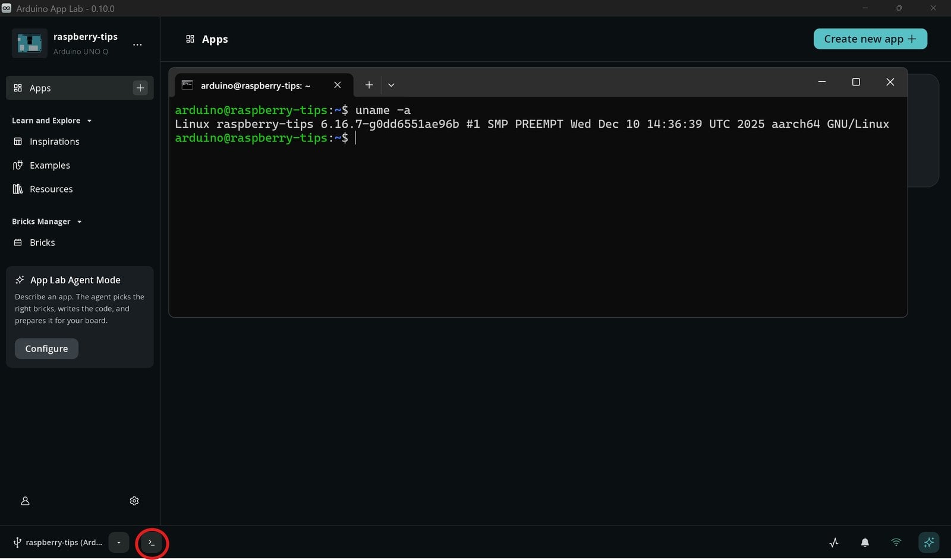Close the arduino@raspberry-tips terminal tab
The width and height of the screenshot is (951, 560).
point(338,85)
